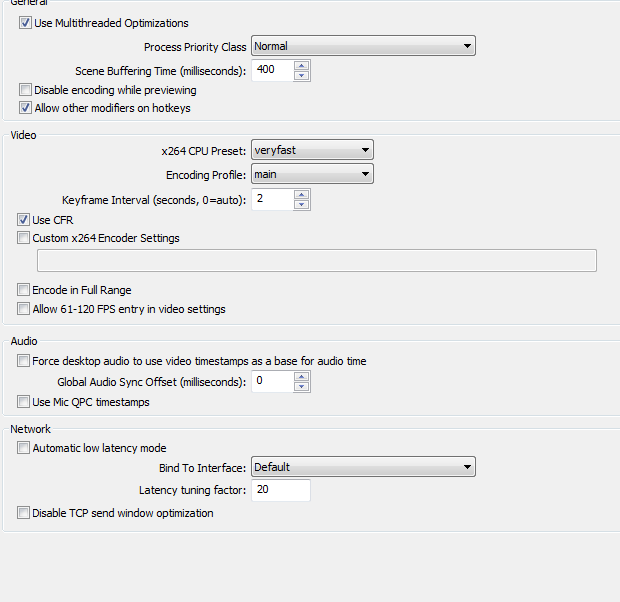Screen dimensions: 620x602
Task: Click the custom x264 encoder settings textbox
Action: [317, 260]
